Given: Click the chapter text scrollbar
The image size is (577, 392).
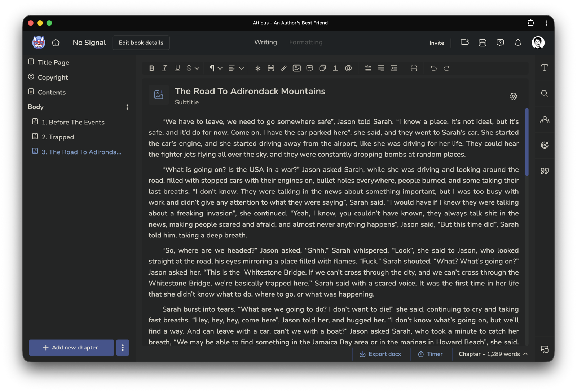Looking at the screenshot, I should (x=527, y=142).
